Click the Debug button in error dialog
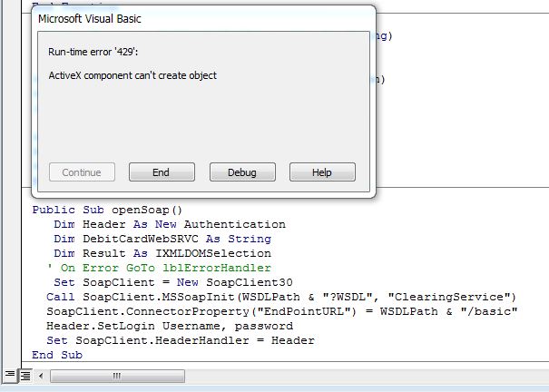 coord(242,171)
